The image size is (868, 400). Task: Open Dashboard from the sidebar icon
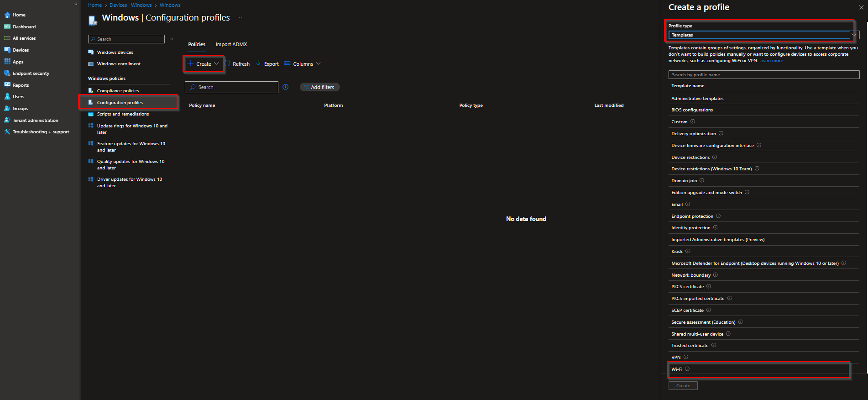coord(7,27)
